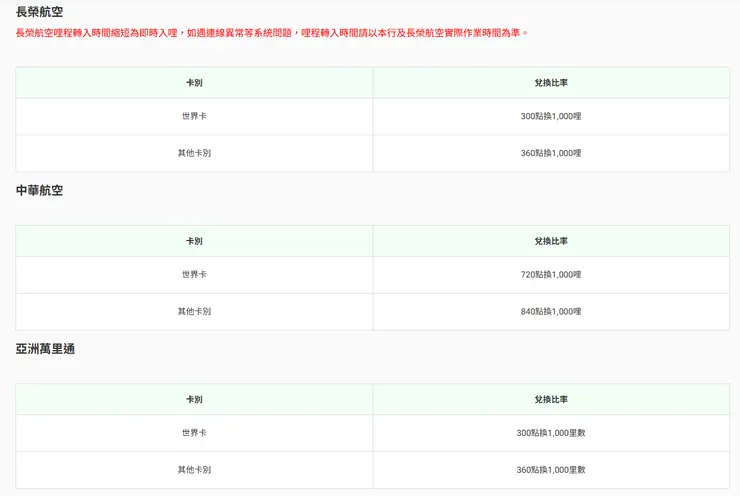Image resolution: width=740 pixels, height=496 pixels.
Task: Click the 兌換比率 header in 長榮航空 table
Action: [x=551, y=83]
